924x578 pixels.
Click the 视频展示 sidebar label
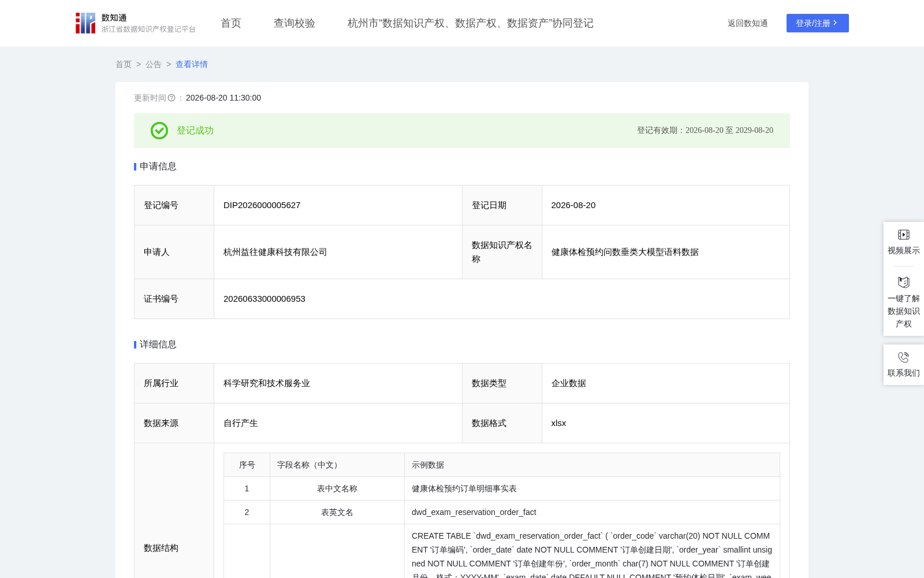point(904,250)
